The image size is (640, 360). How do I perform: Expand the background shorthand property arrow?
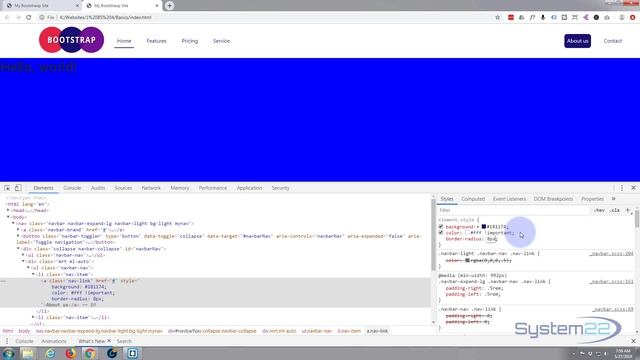pyautogui.click(x=478, y=227)
